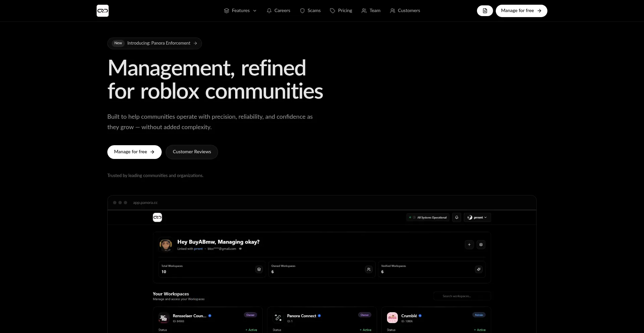
Task: Click the Crumblé verified badge
Action: (420, 316)
